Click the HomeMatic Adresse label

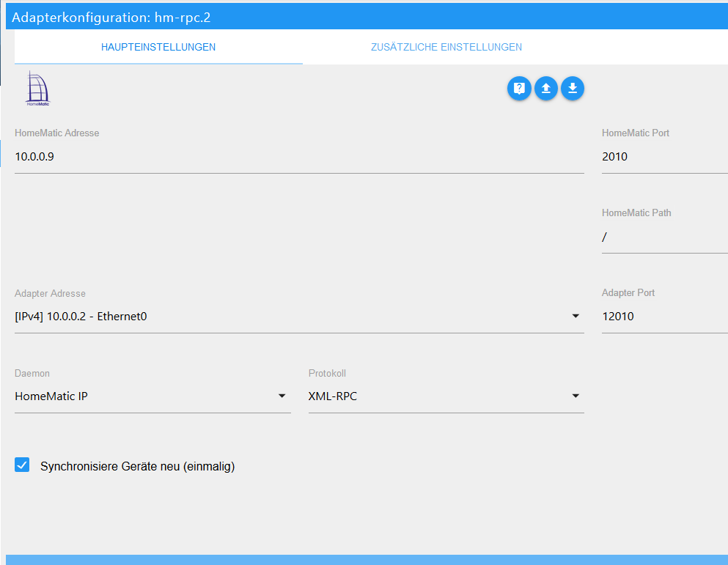pyautogui.click(x=57, y=133)
